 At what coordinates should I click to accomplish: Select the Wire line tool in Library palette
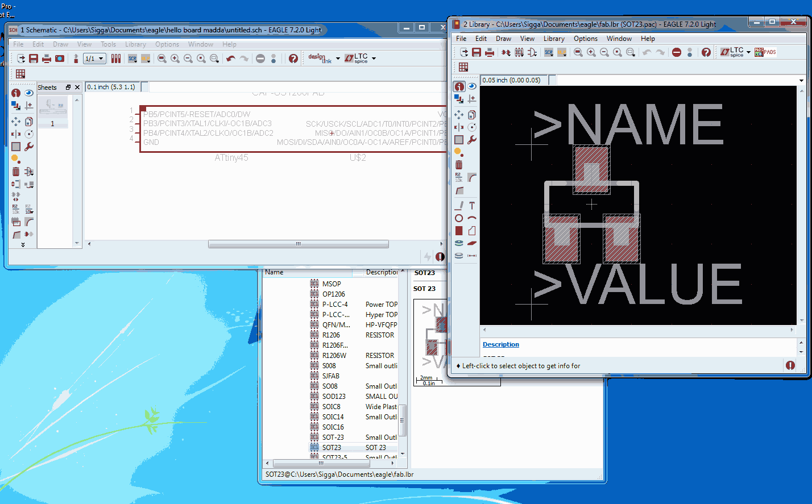459,206
